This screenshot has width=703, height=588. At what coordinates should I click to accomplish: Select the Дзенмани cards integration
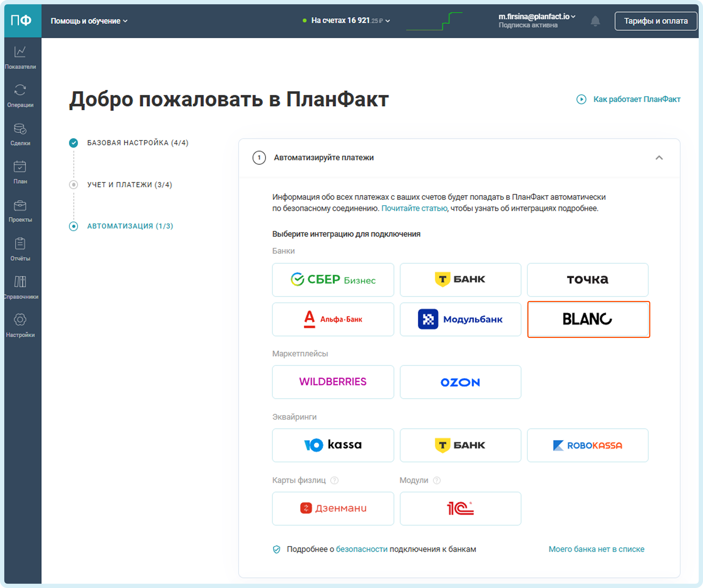coord(333,508)
